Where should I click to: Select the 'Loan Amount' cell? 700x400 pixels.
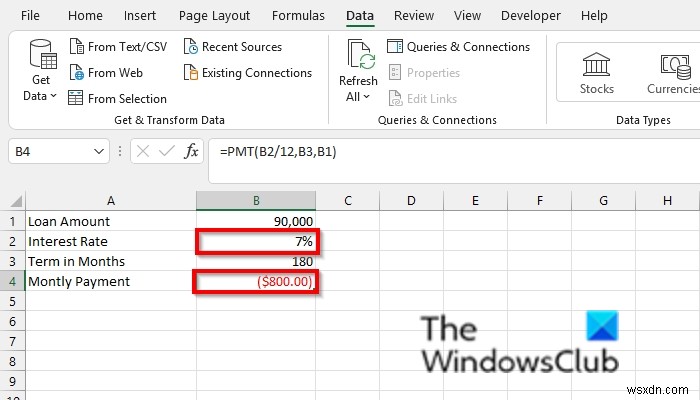[x=111, y=221]
